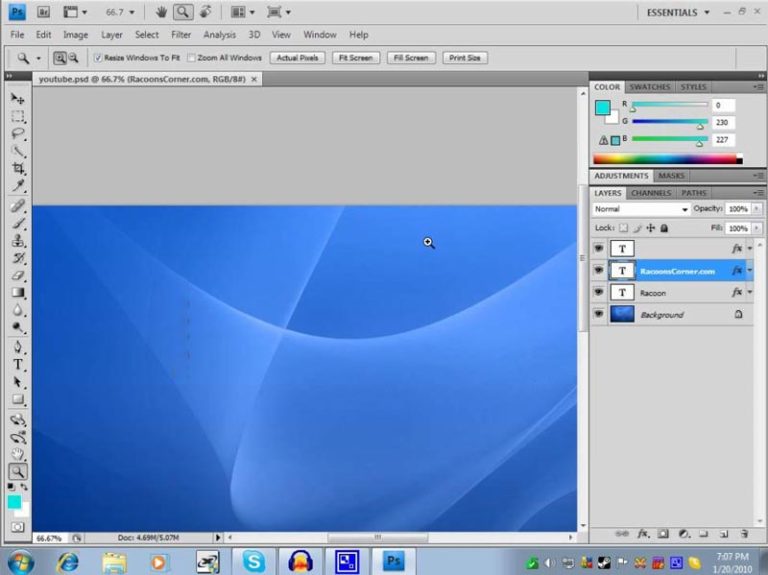This screenshot has height=575, width=768.
Task: Hide the Racoon text layer
Action: click(x=599, y=292)
